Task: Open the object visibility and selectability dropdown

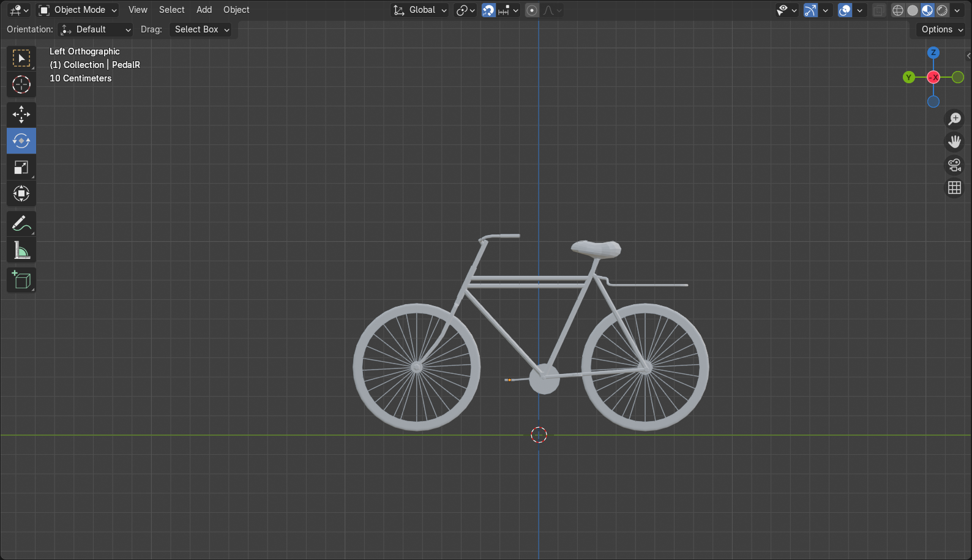Action: (787, 10)
